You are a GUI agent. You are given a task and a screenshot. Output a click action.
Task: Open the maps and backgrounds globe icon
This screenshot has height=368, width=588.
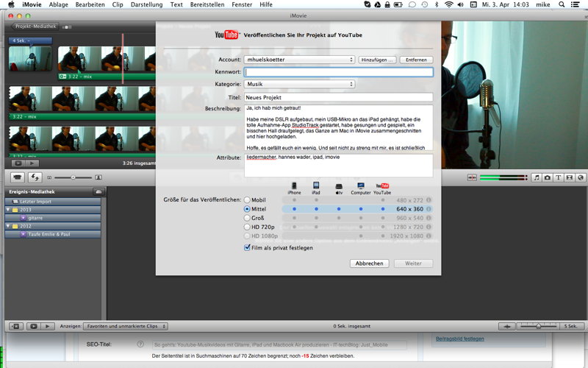tap(580, 177)
